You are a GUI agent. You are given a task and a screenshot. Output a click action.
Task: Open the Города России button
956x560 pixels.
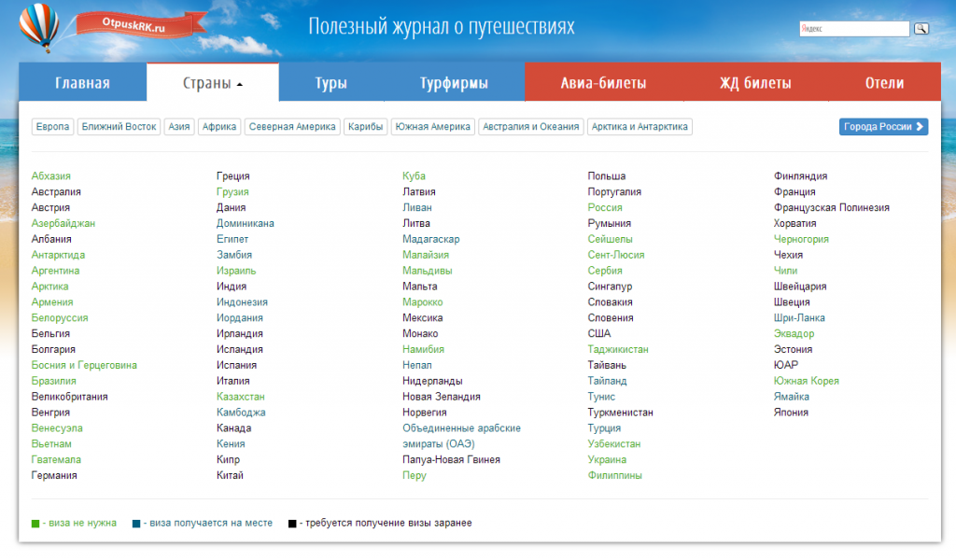pos(883,127)
